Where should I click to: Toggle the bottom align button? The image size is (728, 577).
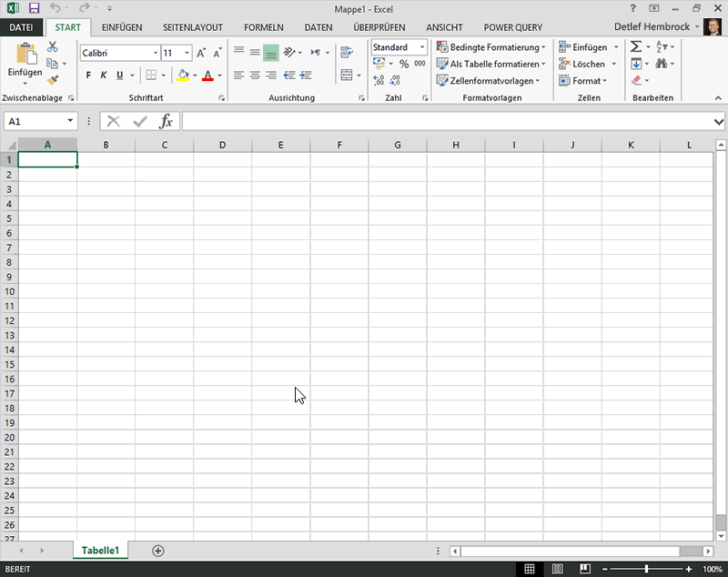(x=270, y=53)
